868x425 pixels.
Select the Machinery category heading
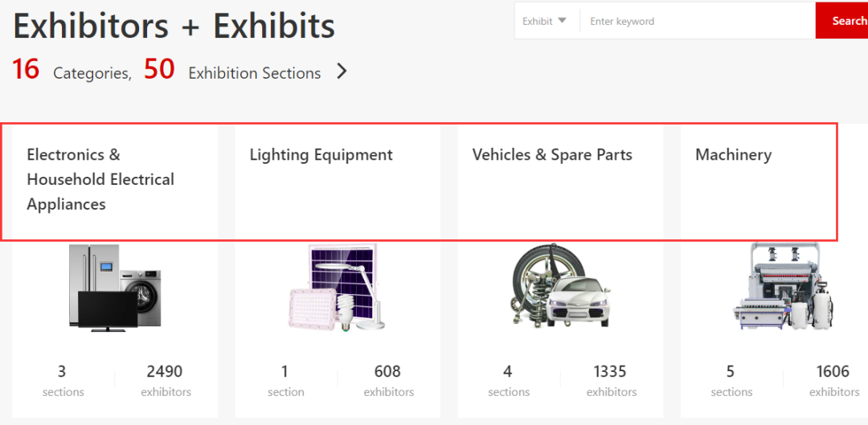[x=733, y=155]
